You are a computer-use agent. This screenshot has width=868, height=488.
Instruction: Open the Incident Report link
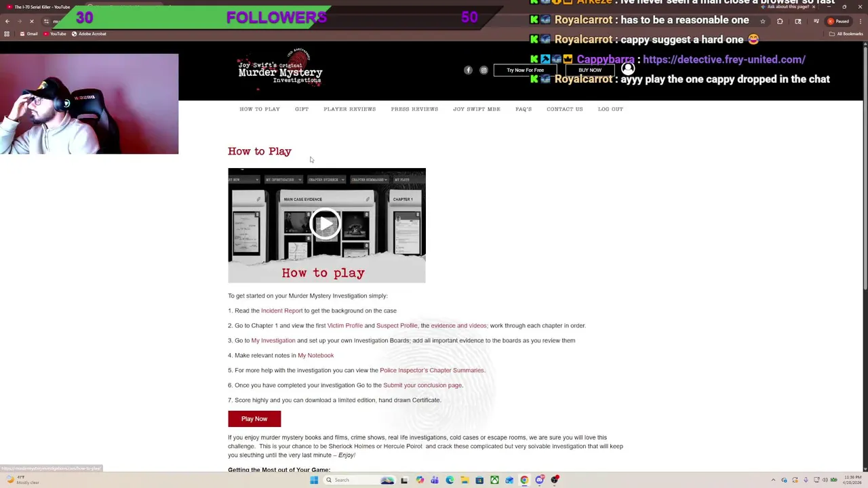point(281,310)
